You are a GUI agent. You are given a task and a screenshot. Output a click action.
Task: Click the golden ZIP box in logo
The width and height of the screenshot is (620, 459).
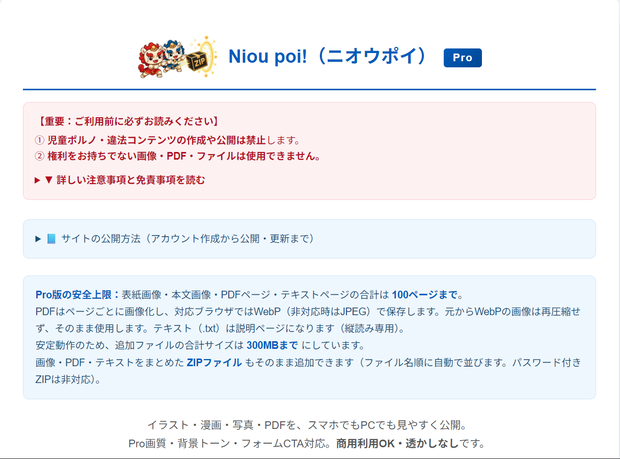(x=198, y=62)
